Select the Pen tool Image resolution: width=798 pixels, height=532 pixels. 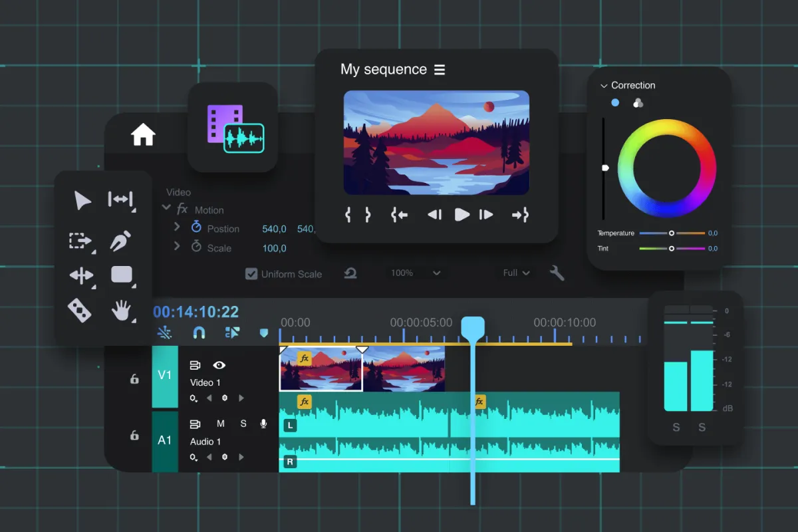coord(120,240)
